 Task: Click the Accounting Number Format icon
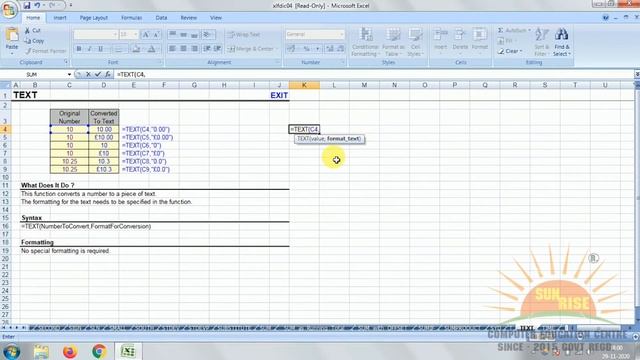click(291, 49)
